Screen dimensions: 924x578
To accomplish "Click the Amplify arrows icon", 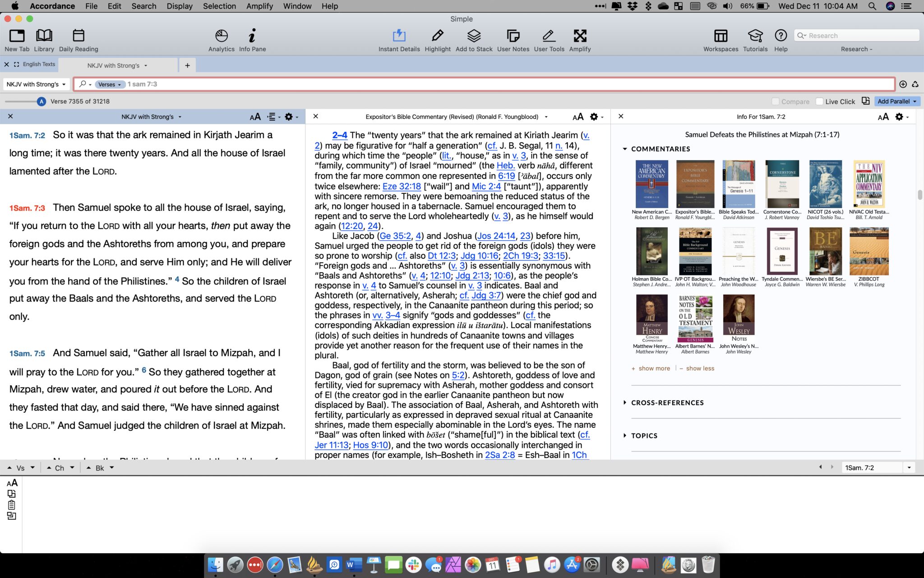I will point(580,36).
